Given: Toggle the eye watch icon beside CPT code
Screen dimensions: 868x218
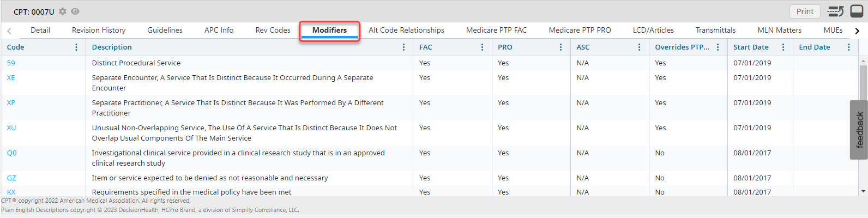Looking at the screenshot, I should click(75, 11).
